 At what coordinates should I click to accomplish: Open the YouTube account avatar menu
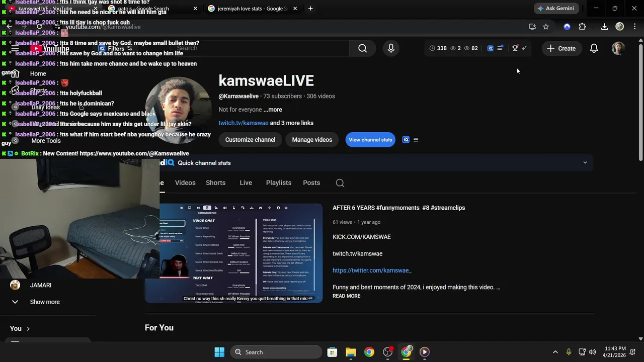click(618, 48)
